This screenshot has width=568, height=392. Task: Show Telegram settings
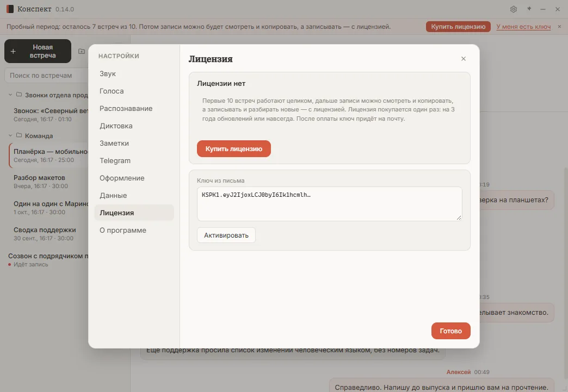134,160
